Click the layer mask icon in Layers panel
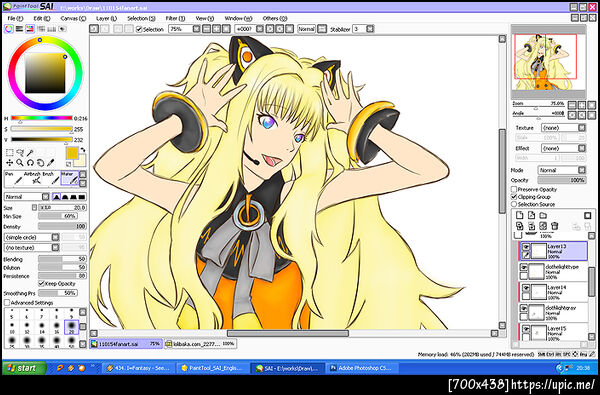This screenshot has height=395, width=600. click(588, 215)
